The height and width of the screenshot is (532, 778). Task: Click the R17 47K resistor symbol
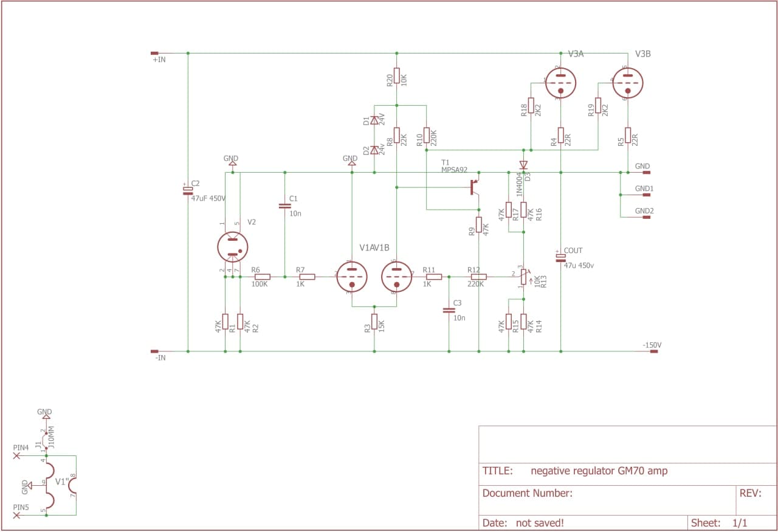509,210
